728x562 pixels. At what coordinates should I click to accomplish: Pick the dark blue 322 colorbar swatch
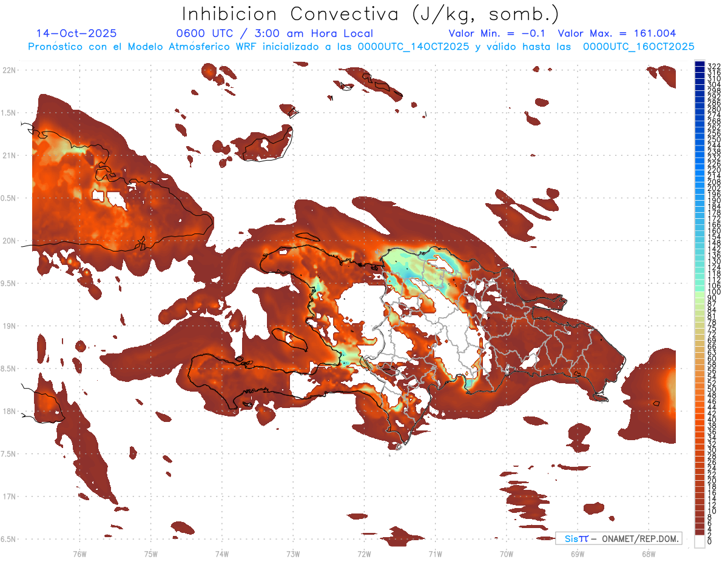click(700, 65)
